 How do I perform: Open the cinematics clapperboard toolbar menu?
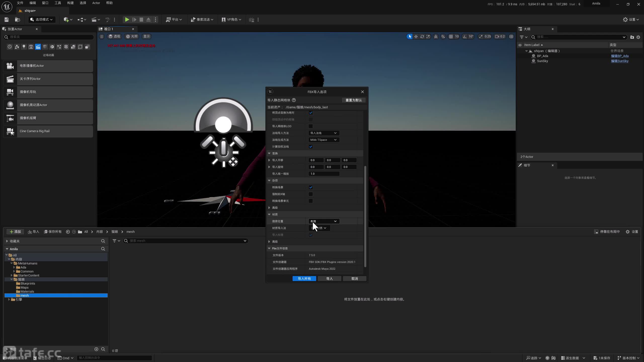96,20
